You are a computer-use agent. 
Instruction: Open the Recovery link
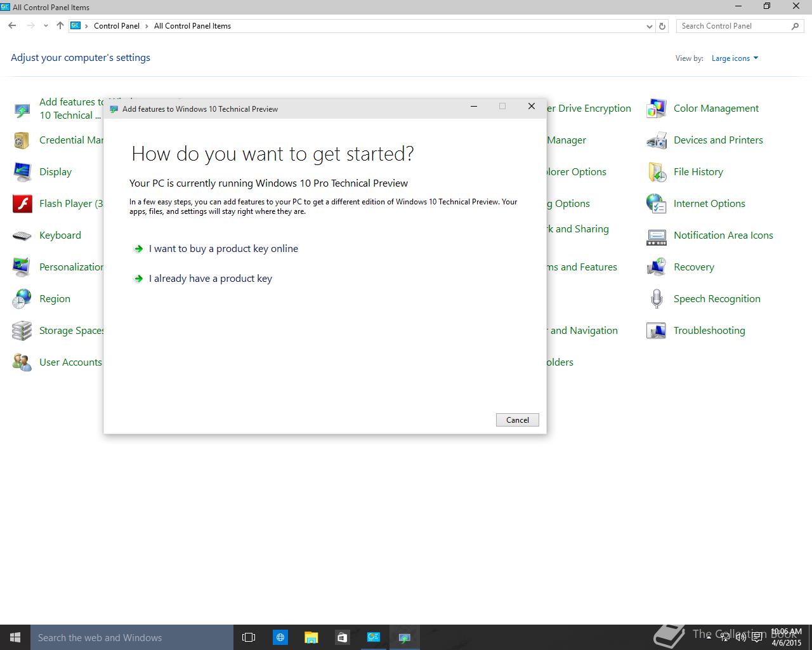pos(694,267)
